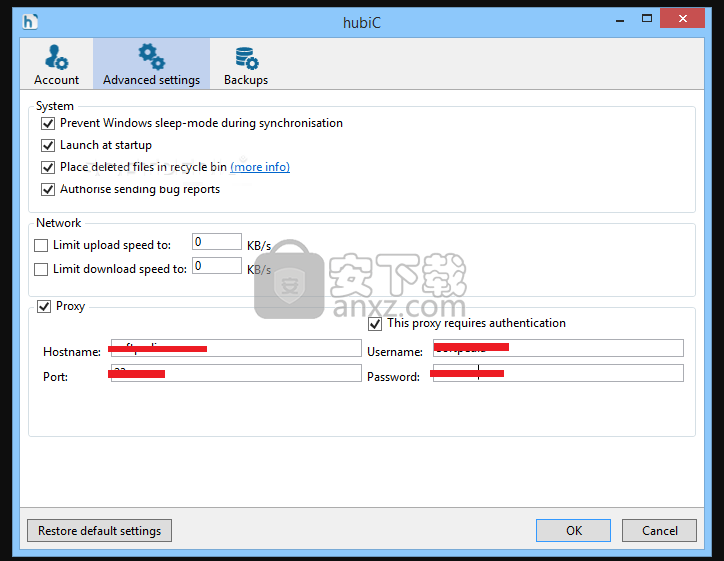Enable Limit download speed checkbox
The image size is (724, 561).
[x=41, y=269]
